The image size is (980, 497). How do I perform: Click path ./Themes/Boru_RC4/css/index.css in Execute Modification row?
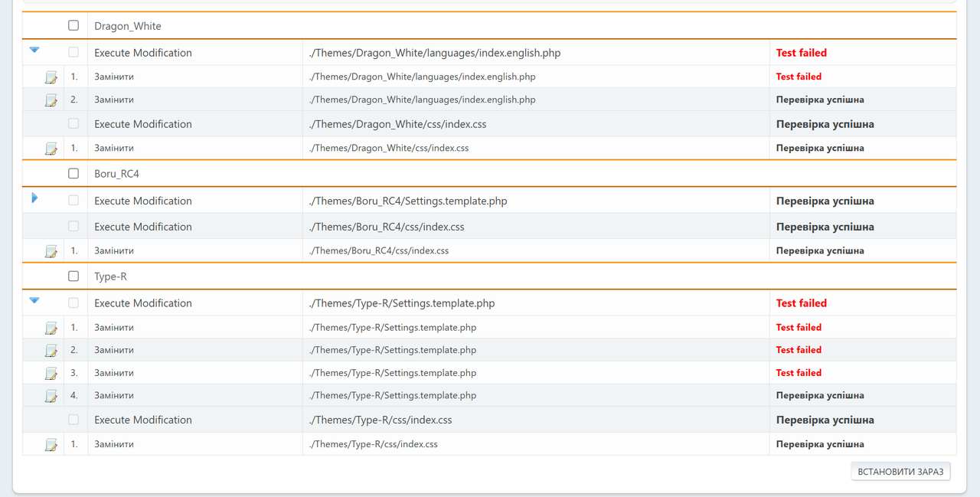(x=387, y=227)
